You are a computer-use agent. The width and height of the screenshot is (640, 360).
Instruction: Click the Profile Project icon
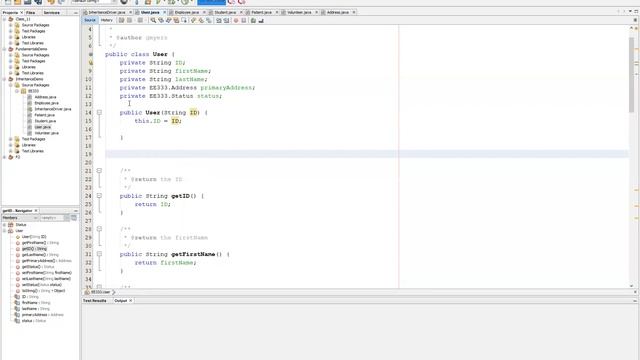pyautogui.click(x=185, y=2)
